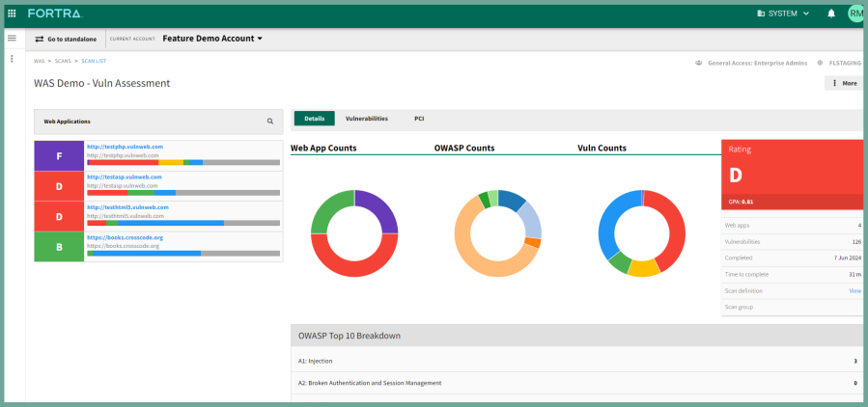The width and height of the screenshot is (868, 407).
Task: Click the SCAN LIST breadcrumb
Action: [94, 61]
